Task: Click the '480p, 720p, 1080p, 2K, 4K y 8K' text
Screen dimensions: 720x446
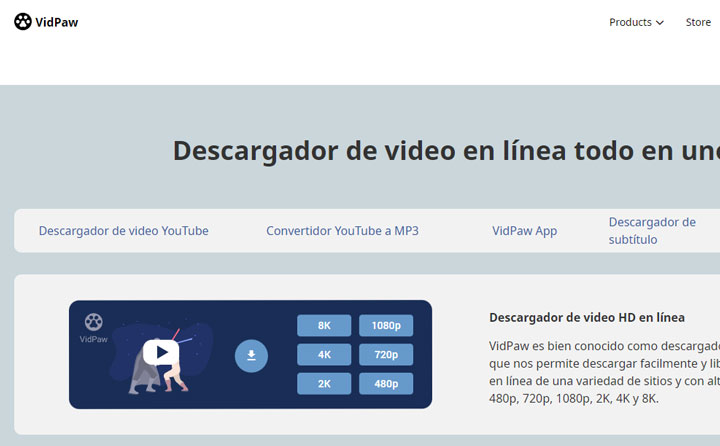Action: coord(574,398)
